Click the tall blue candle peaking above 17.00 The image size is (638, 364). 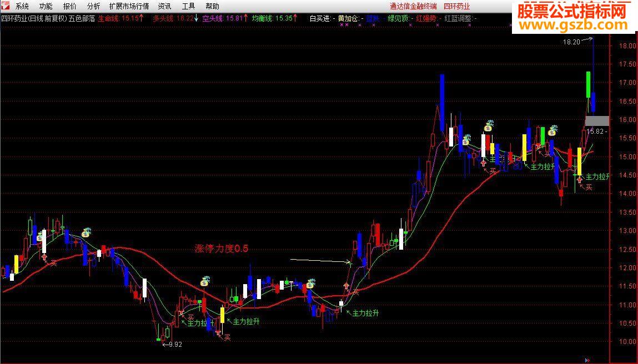(443, 103)
